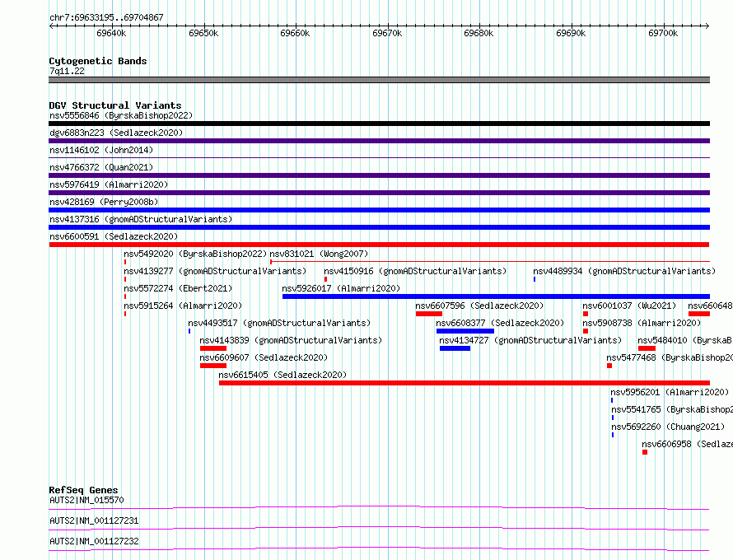Open nsv4137316 gnomADStructuralVariants label
This screenshot has width=733, height=560.
point(141,219)
